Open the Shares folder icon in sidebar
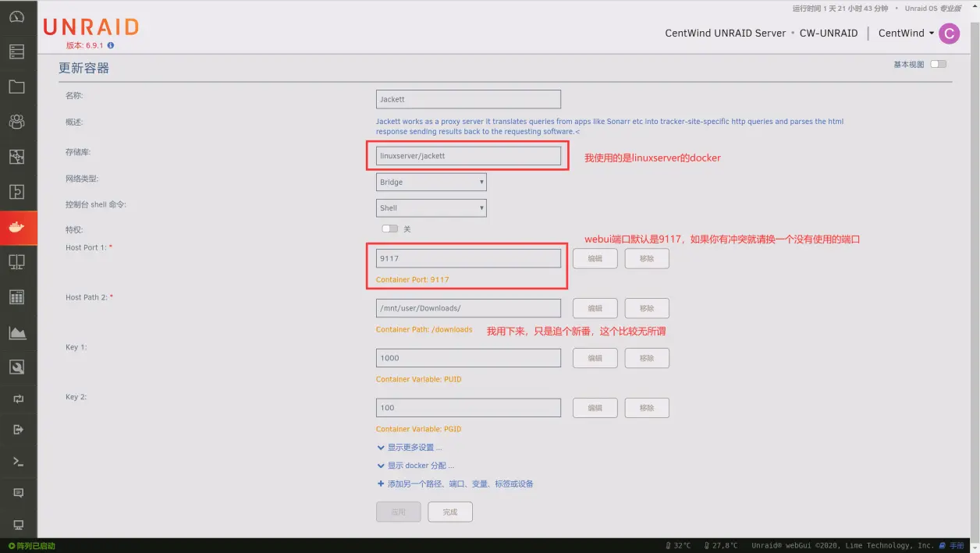Screen dimensions: 980x553 click(x=17, y=87)
